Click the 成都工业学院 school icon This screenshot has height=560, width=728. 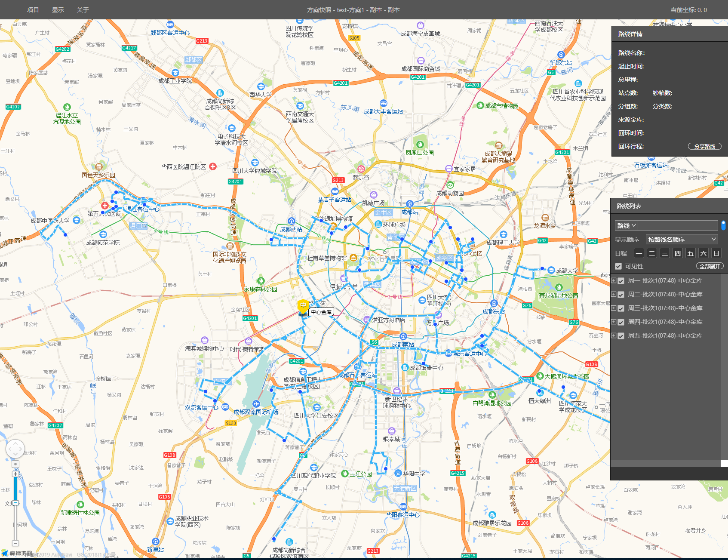coord(175,73)
